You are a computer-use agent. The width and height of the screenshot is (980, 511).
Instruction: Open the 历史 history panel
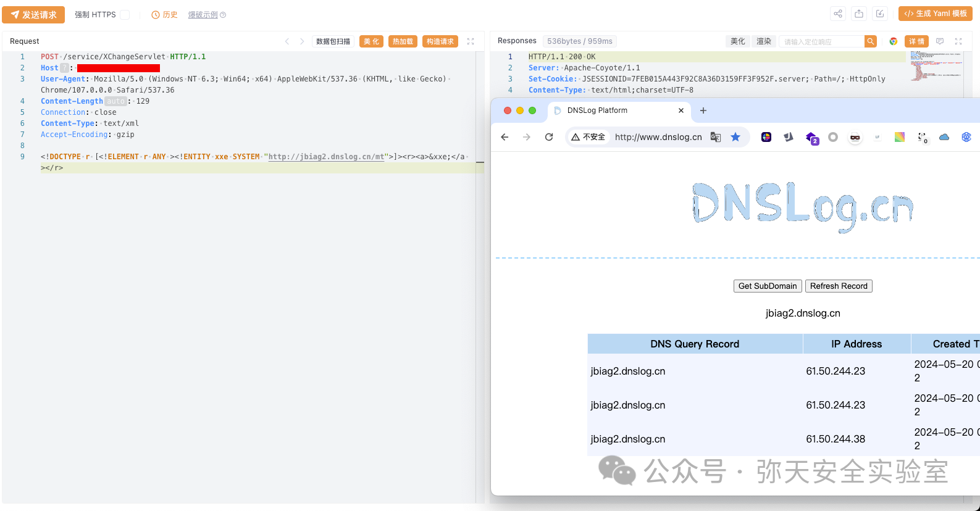164,15
